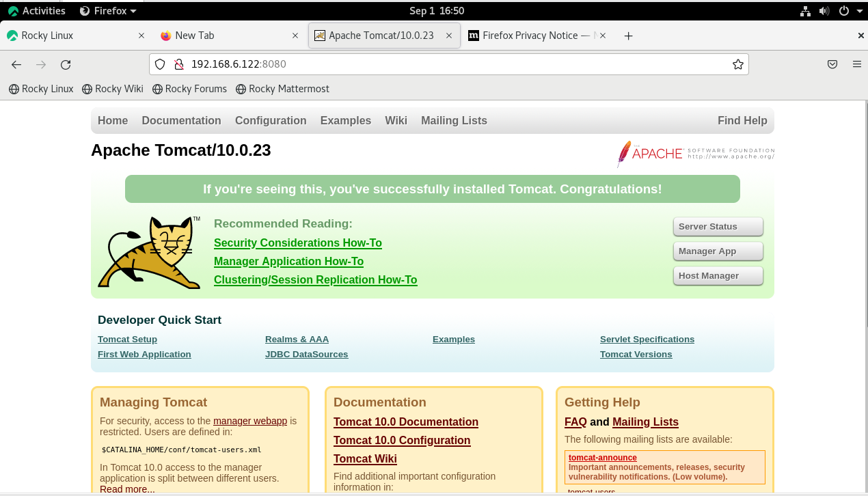868x496 pixels.
Task: Open the Pocket save icon
Action: (832, 64)
